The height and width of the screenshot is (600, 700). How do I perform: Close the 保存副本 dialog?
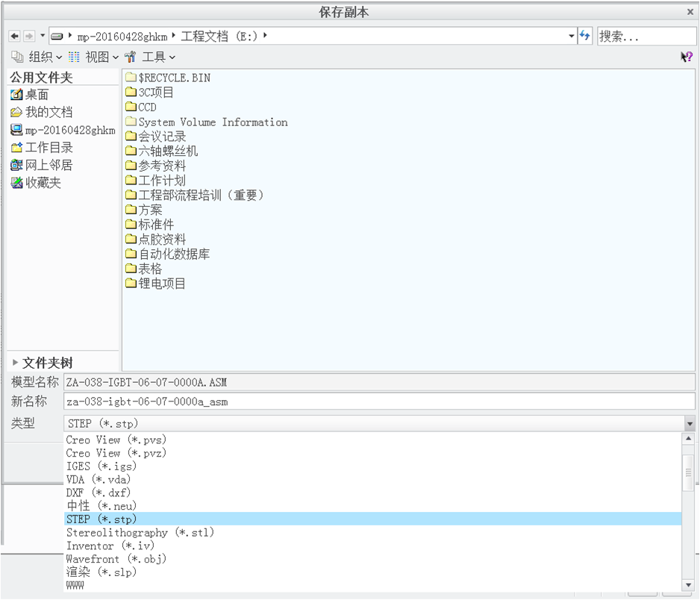(x=690, y=13)
